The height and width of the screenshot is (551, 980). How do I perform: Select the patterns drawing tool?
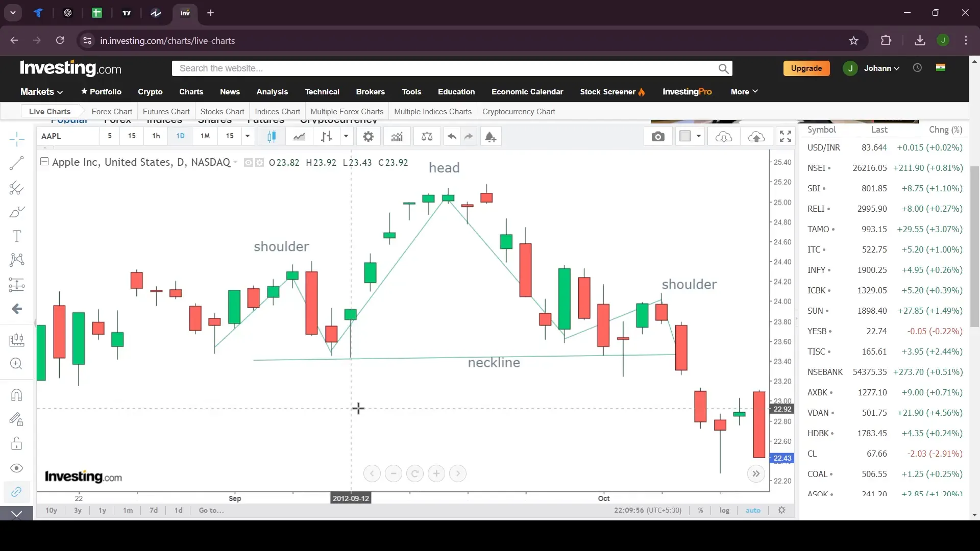coord(17,260)
